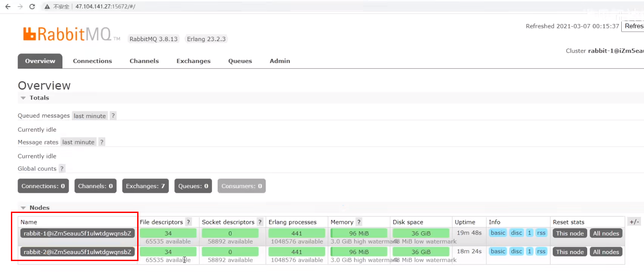Reload page with browser refresh icon
This screenshot has height=272, width=644.
(32, 7)
